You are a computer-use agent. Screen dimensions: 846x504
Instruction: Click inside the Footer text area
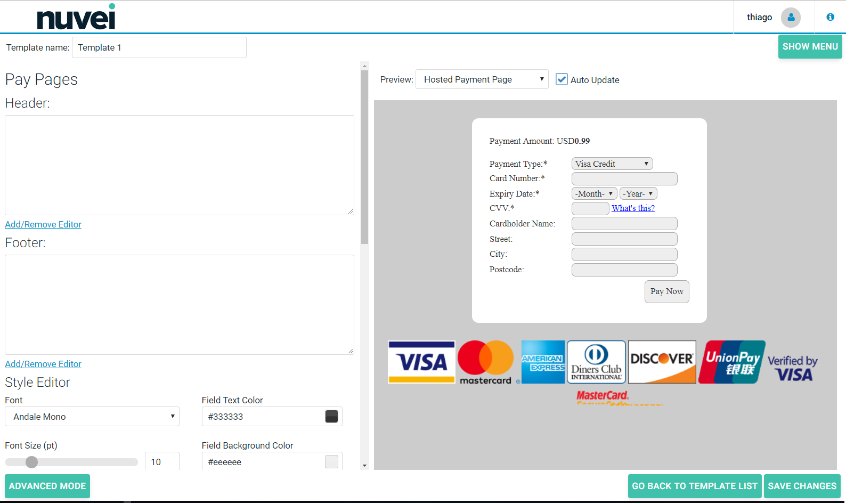[180, 305]
